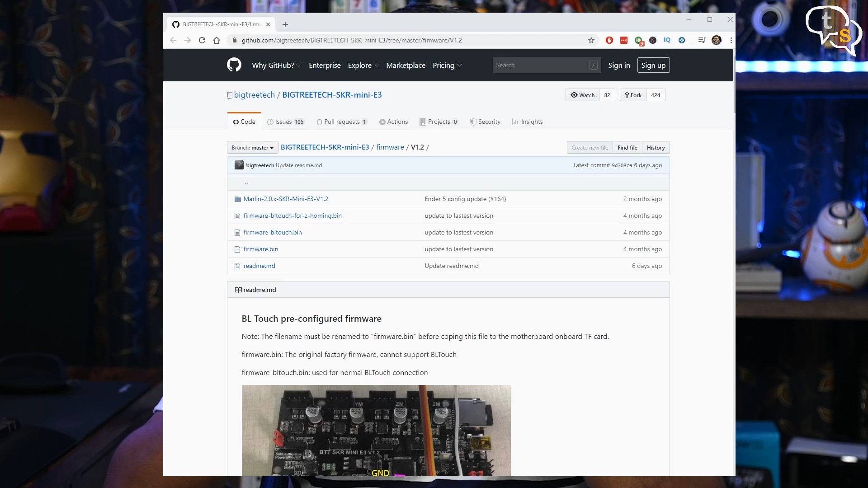The width and height of the screenshot is (868, 488).
Task: Switch to the Actions tab
Action: pyautogui.click(x=393, y=122)
